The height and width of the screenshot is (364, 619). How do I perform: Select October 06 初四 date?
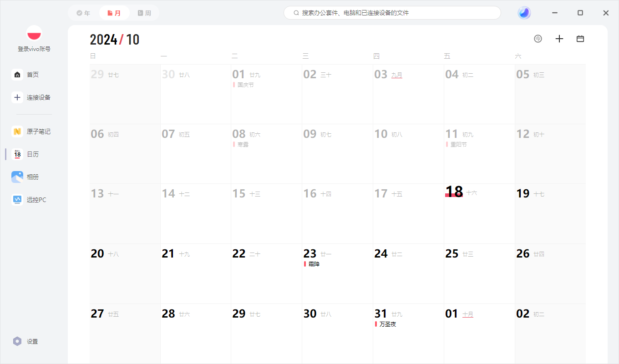tap(125, 154)
